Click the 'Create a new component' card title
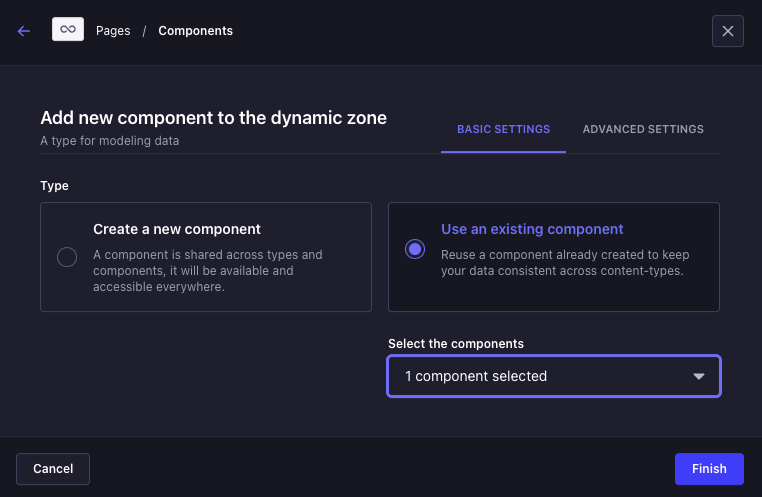762x497 pixels. tap(177, 229)
